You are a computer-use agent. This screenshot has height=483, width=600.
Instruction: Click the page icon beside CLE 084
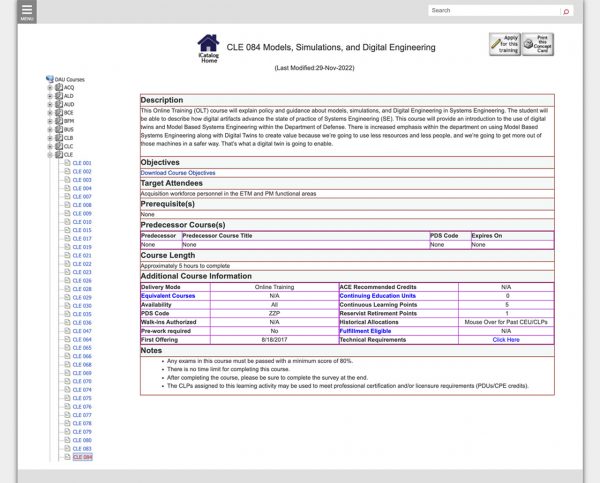67,457
